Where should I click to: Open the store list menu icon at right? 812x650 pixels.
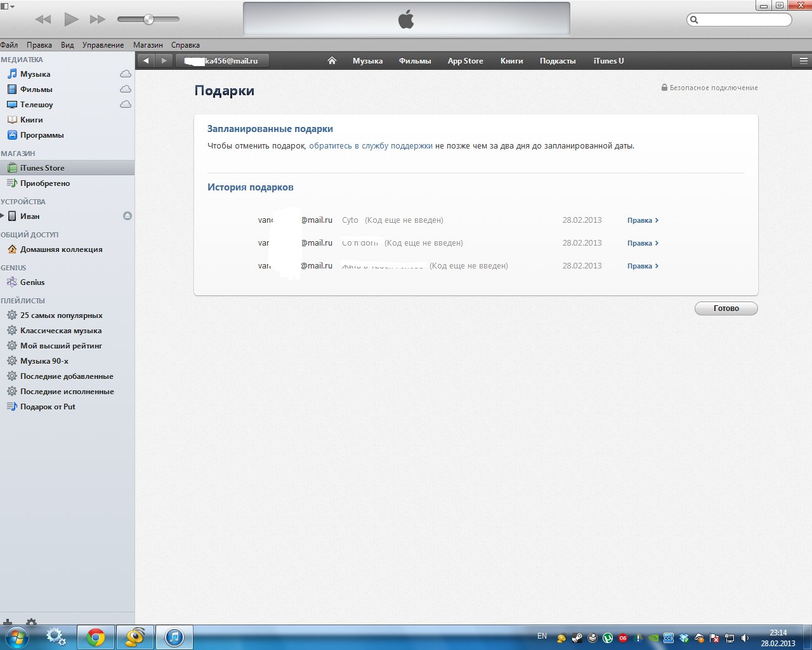tap(803, 61)
